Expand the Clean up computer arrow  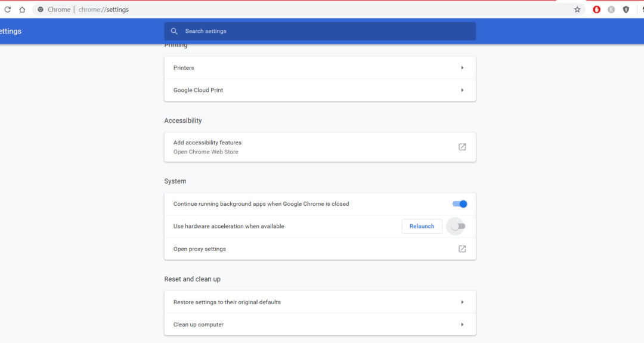(x=462, y=325)
